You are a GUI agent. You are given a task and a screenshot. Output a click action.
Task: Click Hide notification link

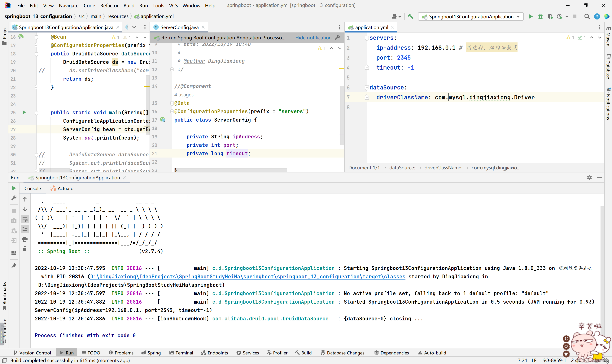click(x=313, y=37)
